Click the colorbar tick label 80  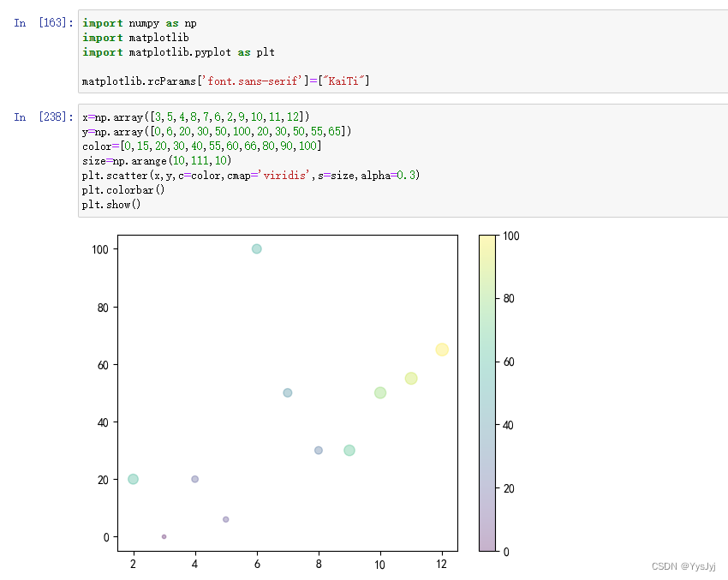(509, 299)
